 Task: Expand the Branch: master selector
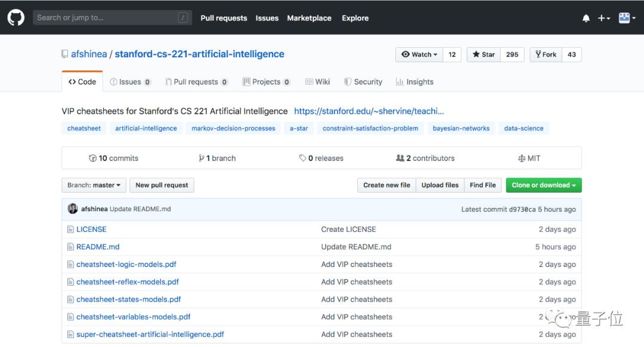pyautogui.click(x=94, y=185)
